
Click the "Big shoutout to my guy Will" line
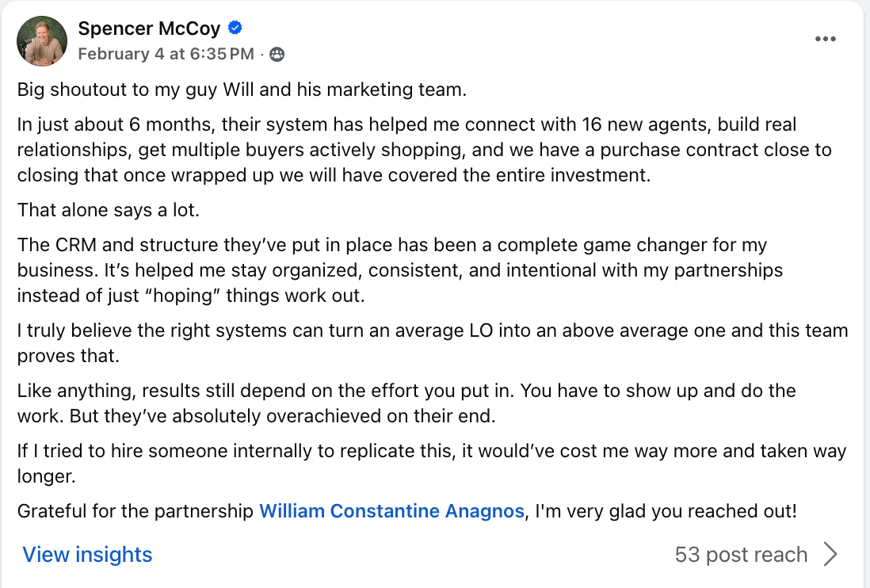point(242,90)
